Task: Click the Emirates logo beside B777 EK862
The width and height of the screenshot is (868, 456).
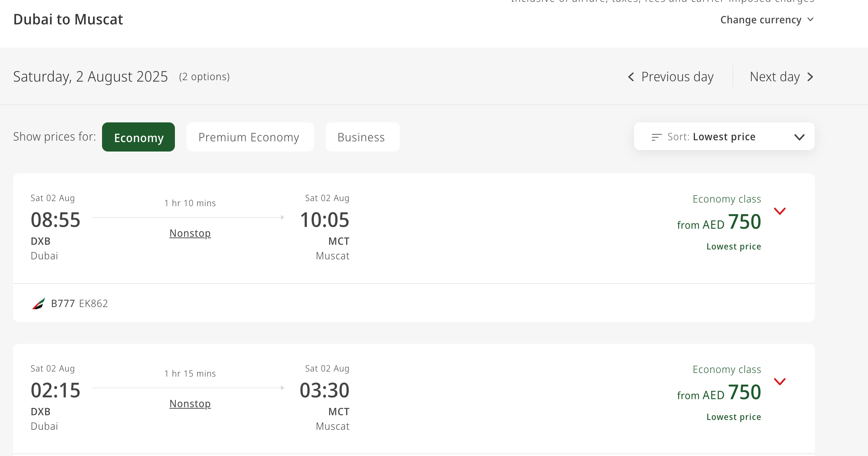Action: [x=39, y=303]
